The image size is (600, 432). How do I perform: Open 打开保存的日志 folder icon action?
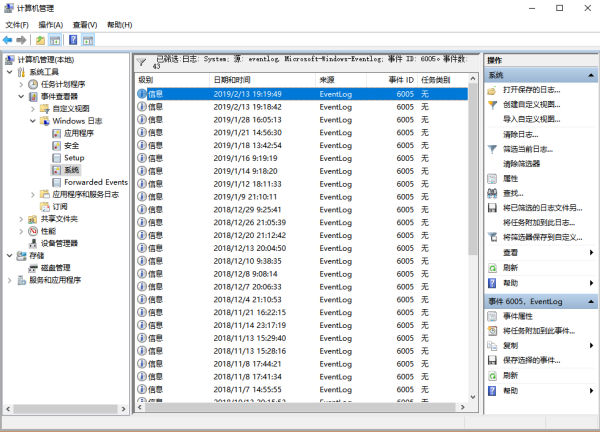coord(531,90)
